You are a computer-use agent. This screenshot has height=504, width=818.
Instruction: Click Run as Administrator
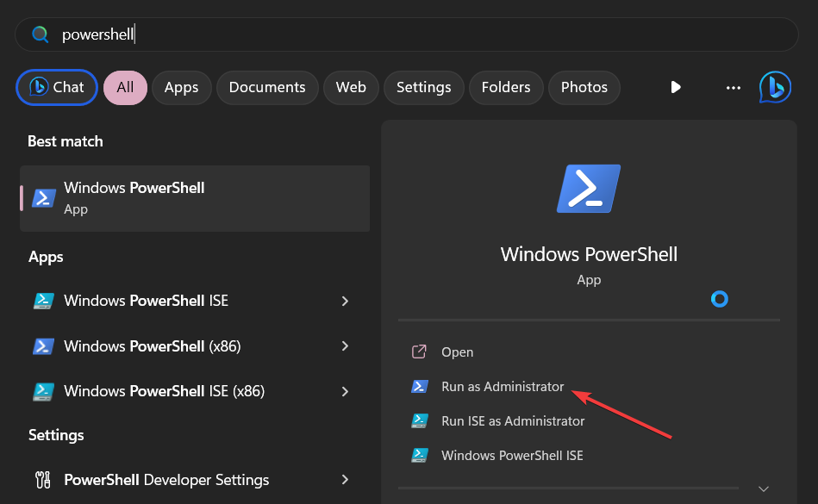click(501, 386)
